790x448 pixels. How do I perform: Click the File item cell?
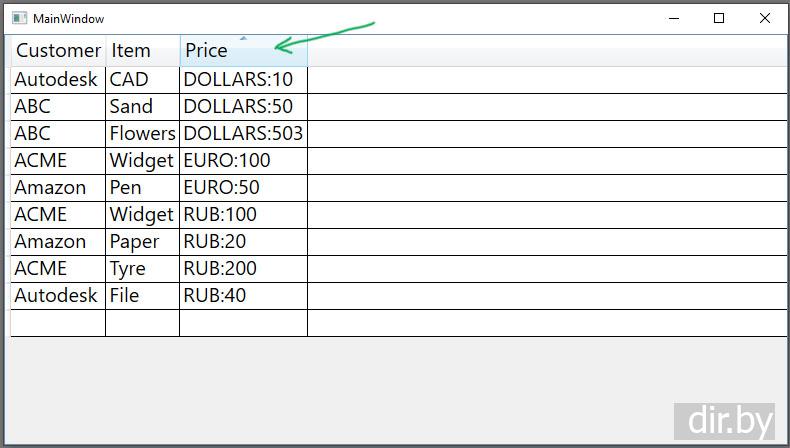click(x=143, y=296)
